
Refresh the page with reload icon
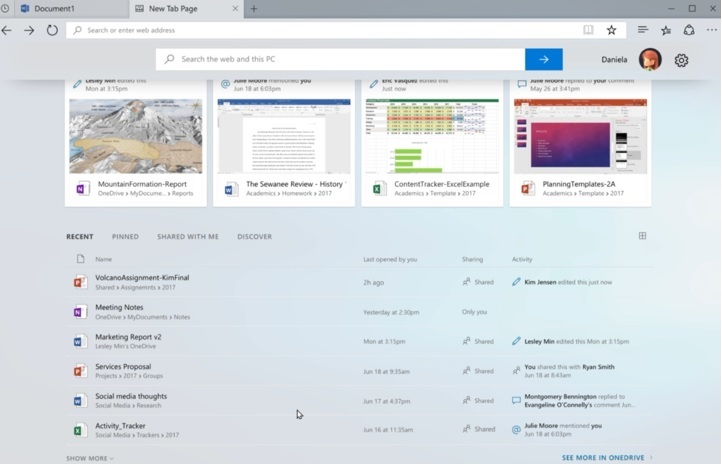52,30
